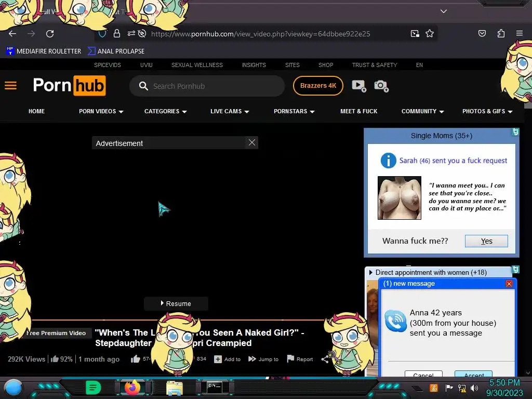
Task: Open the MEDIAFIRE ROULETTER bookmark
Action: [x=44, y=51]
